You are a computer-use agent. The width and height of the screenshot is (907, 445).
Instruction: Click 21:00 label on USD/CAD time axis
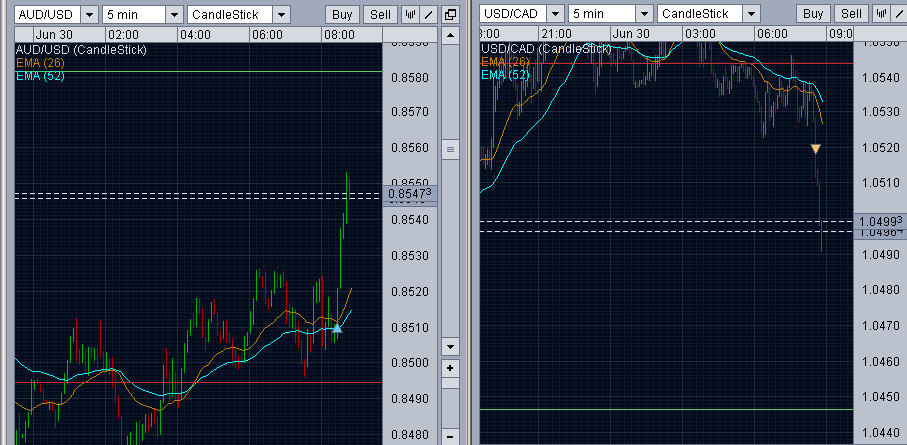(558, 34)
